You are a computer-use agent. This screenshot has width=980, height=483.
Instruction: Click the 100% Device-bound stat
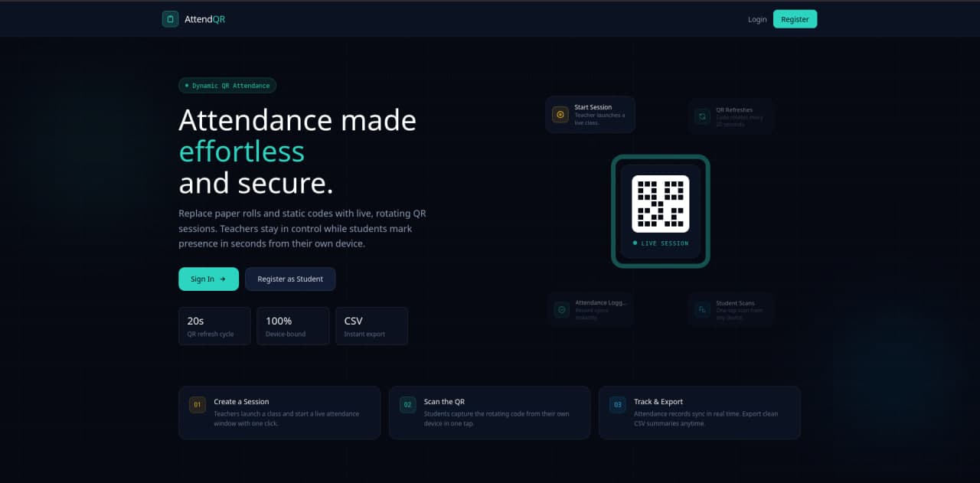[x=292, y=326]
